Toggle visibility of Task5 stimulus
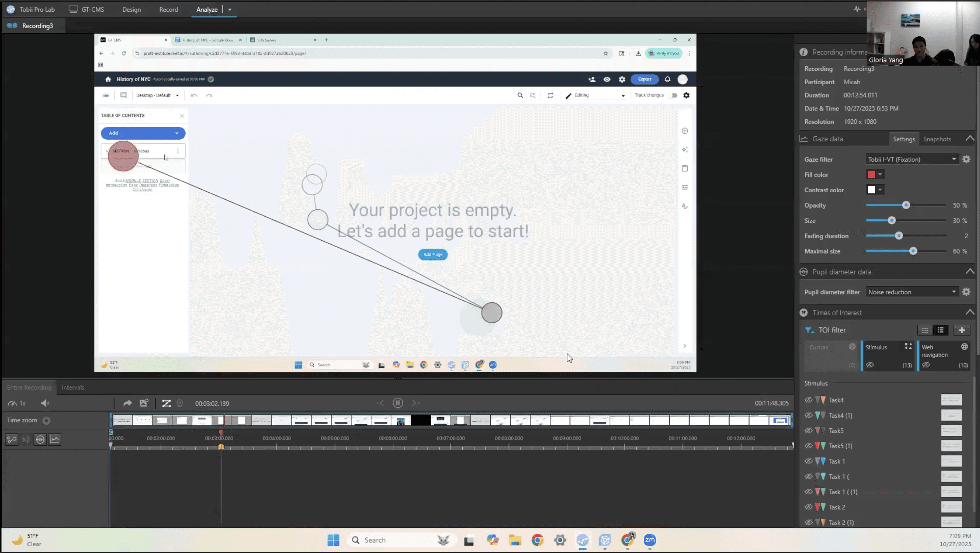This screenshot has width=980, height=553. [809, 431]
